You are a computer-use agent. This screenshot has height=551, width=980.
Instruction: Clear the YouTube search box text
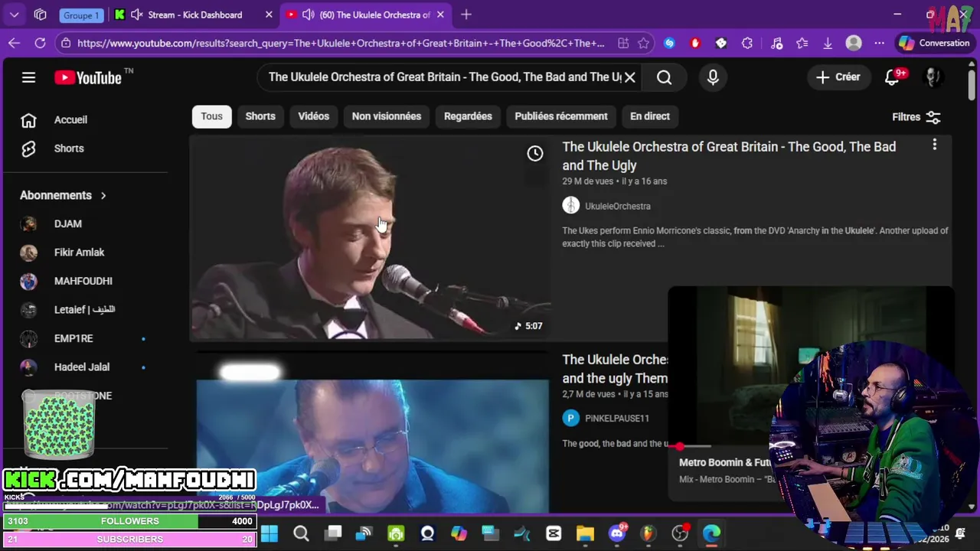pyautogui.click(x=629, y=77)
